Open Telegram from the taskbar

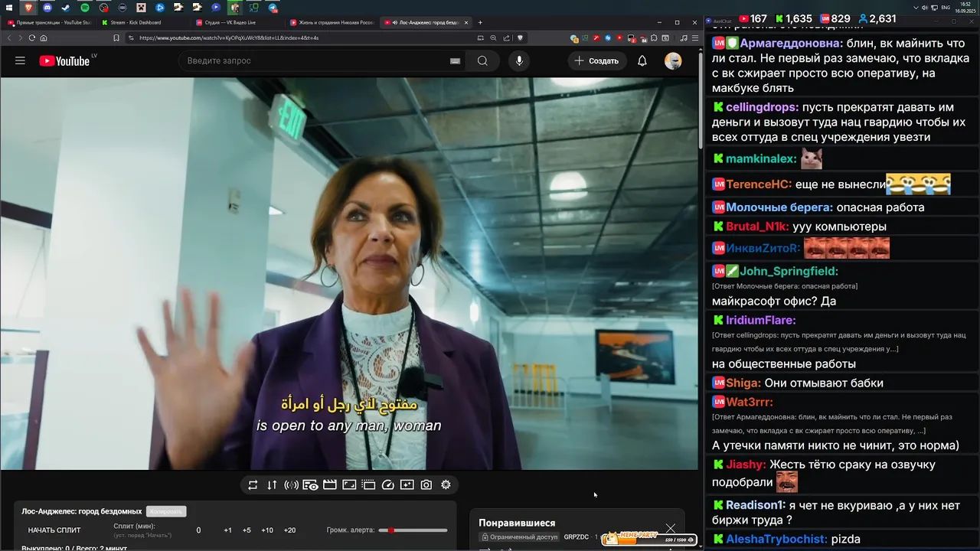tap(273, 8)
